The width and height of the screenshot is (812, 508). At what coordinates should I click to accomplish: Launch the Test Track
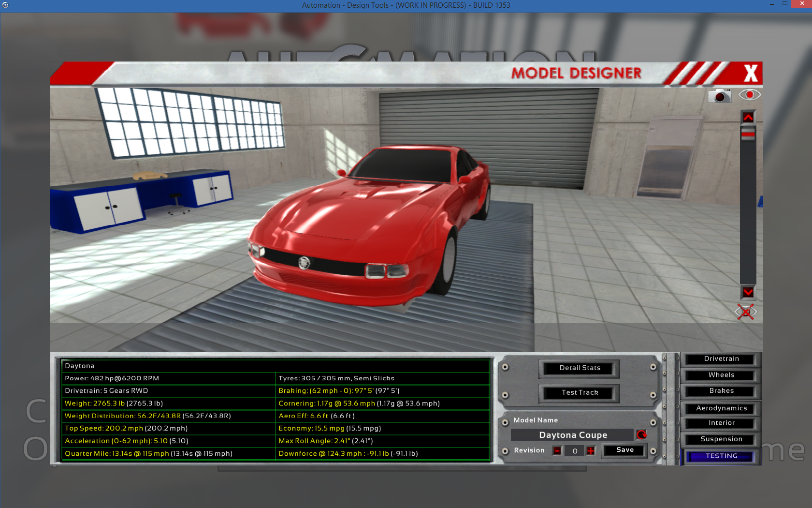point(580,393)
